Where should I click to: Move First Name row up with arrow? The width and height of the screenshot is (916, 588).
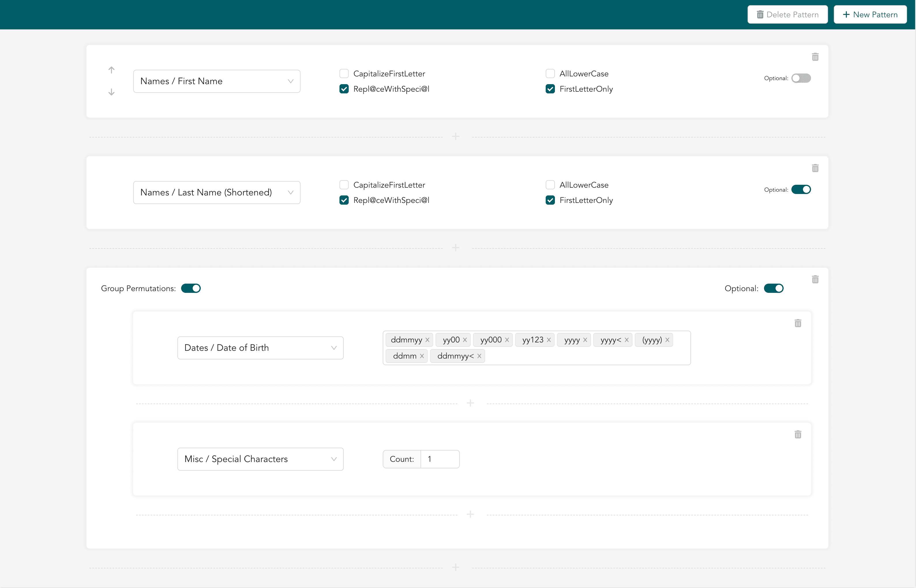click(111, 70)
